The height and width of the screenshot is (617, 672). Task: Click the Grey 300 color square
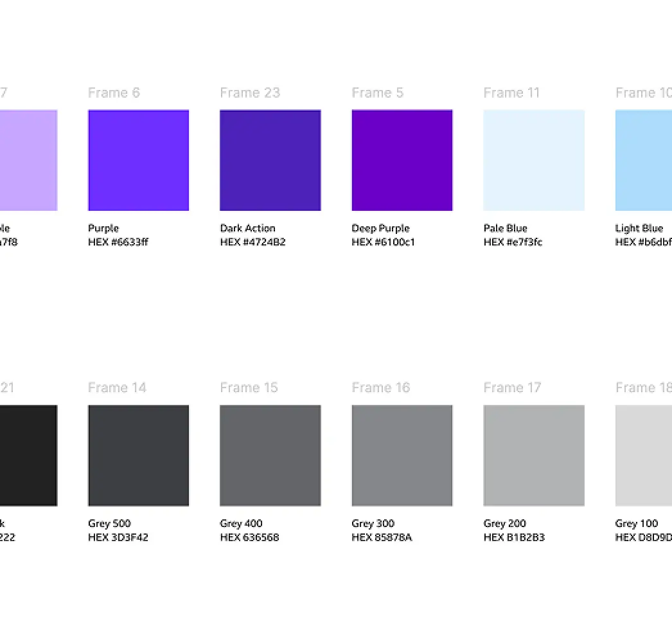(402, 455)
